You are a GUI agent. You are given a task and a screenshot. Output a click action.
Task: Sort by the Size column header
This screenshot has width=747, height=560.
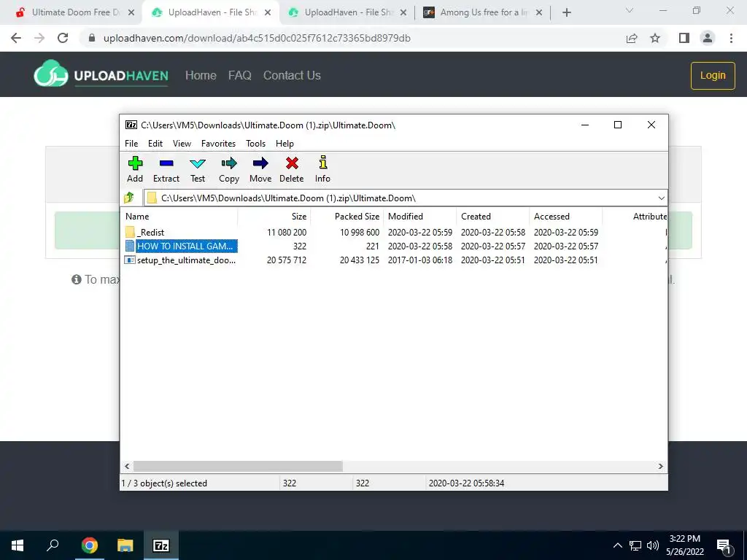[x=274, y=216]
